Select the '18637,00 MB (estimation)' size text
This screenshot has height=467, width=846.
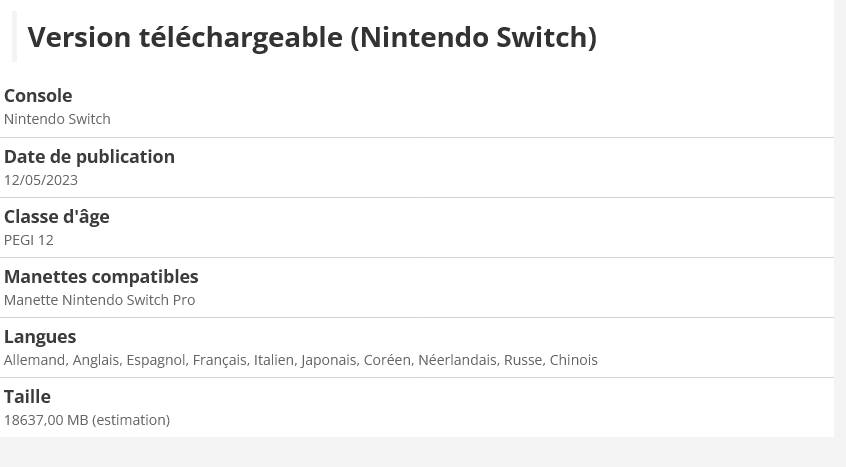(x=87, y=420)
